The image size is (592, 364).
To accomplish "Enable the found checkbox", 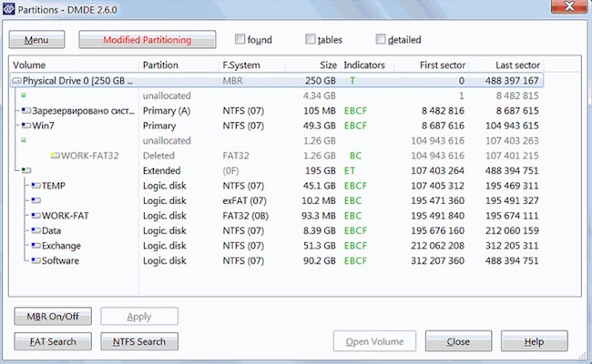I will point(240,39).
